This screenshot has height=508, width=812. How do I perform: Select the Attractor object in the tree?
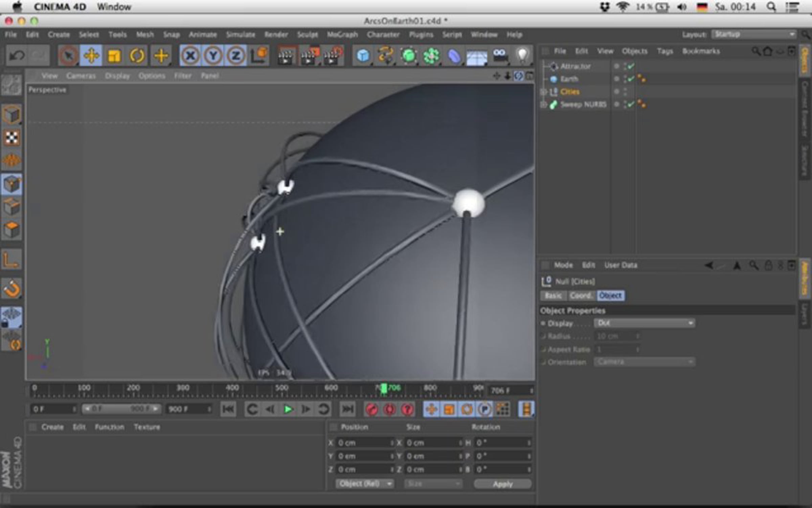click(575, 66)
